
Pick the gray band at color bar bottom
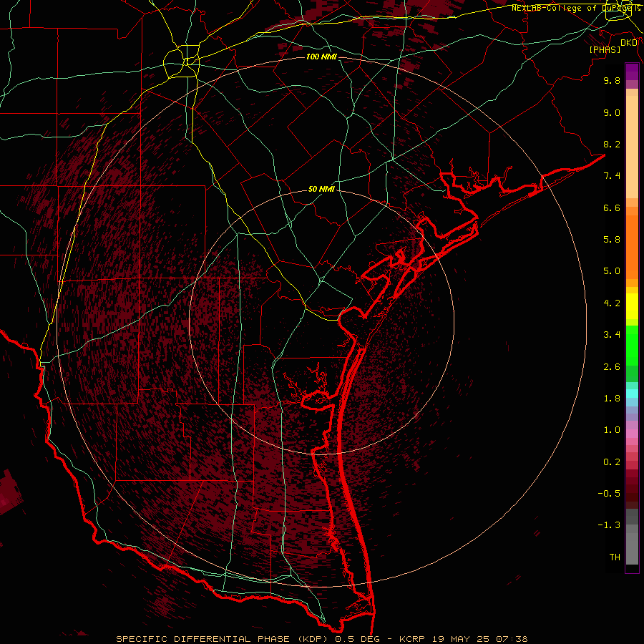coord(632,548)
